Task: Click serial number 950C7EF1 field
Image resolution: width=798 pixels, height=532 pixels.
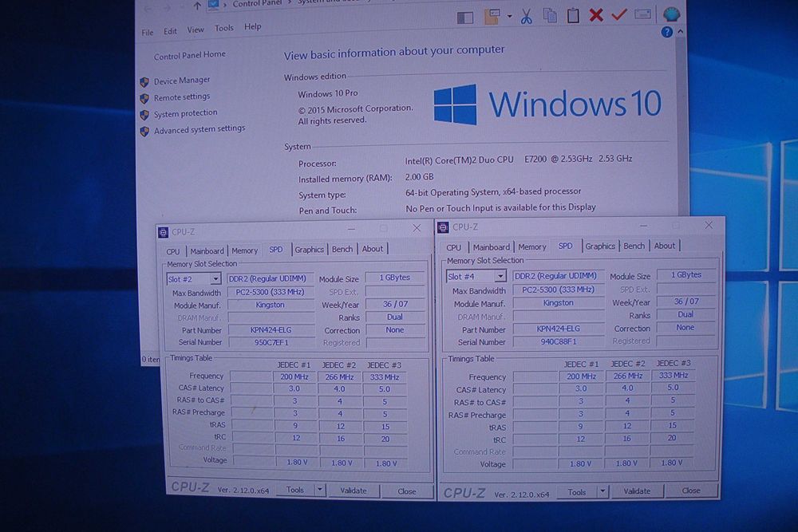Action: [x=271, y=342]
